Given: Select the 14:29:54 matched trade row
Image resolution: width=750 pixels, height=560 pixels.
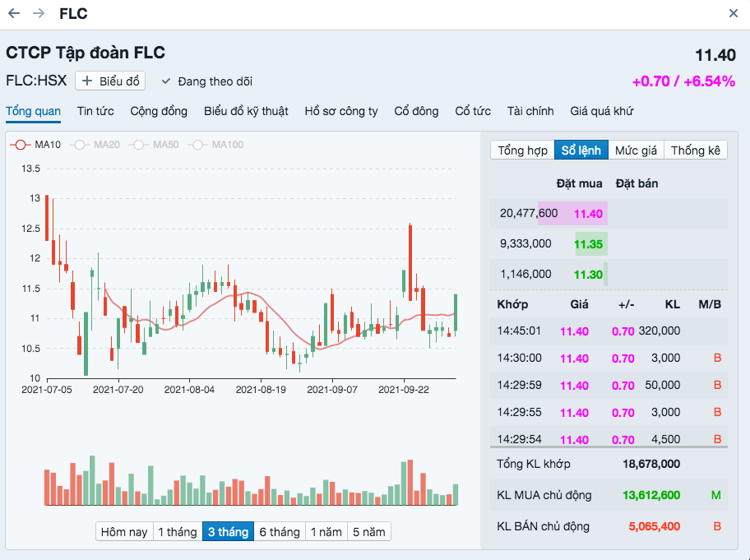Looking at the screenshot, I should pos(609,437).
